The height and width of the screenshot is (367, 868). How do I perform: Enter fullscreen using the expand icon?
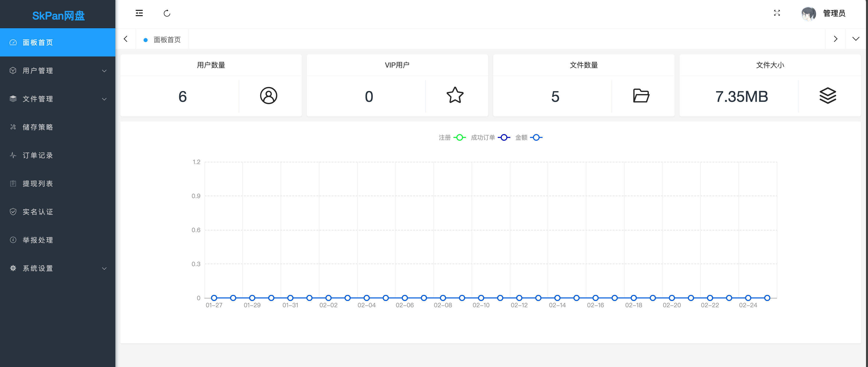tap(777, 13)
